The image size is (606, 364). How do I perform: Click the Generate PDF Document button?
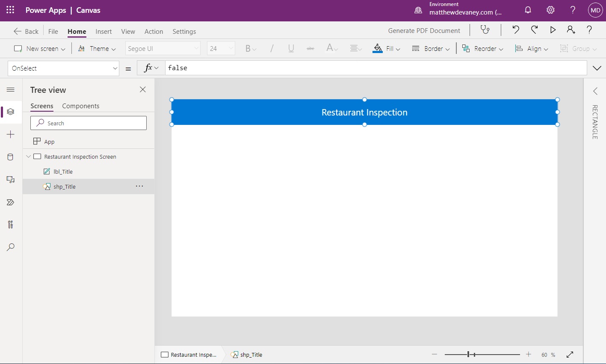(423, 30)
